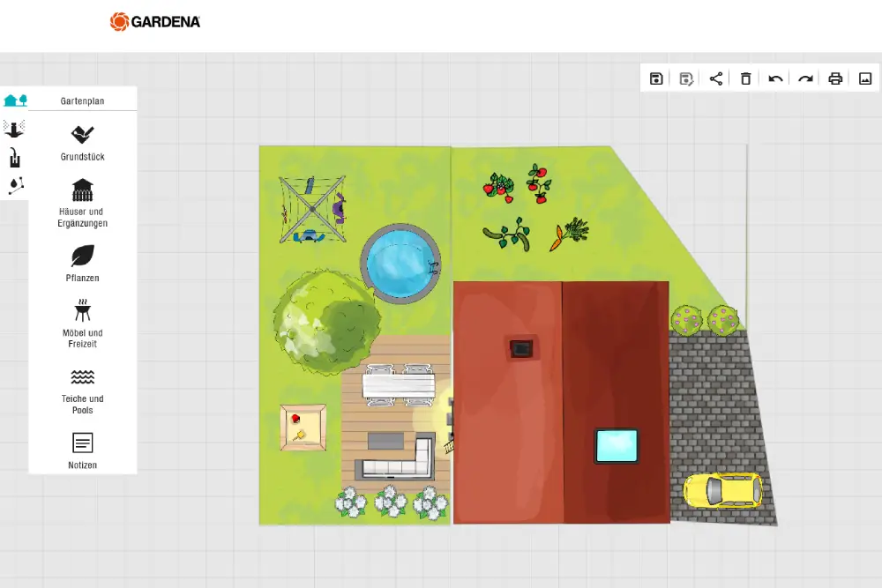Open Häuser und Ergänzungen category
The width and height of the screenshot is (882, 588).
coord(83,202)
